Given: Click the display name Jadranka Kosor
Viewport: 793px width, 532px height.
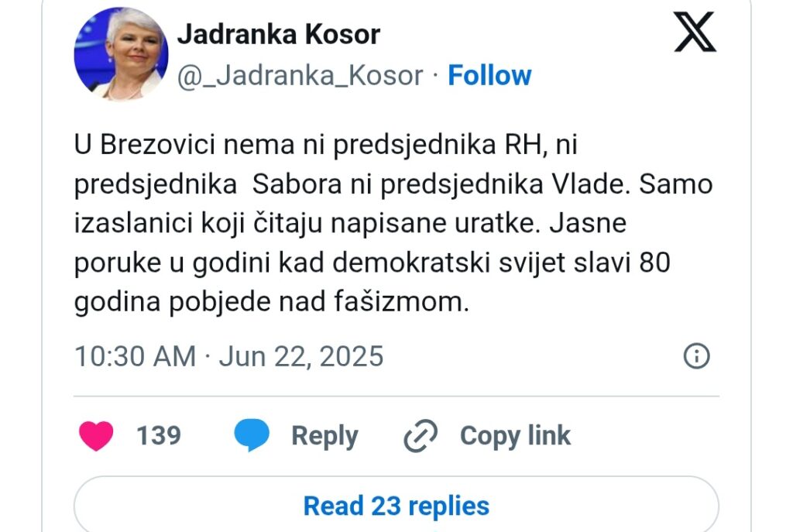Looking at the screenshot, I should tap(279, 34).
